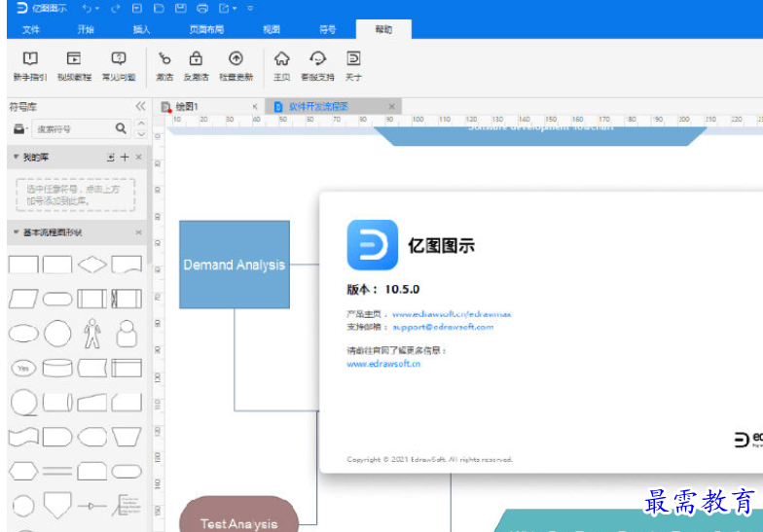Open the www.edrawsoft.cn link

pos(383,364)
